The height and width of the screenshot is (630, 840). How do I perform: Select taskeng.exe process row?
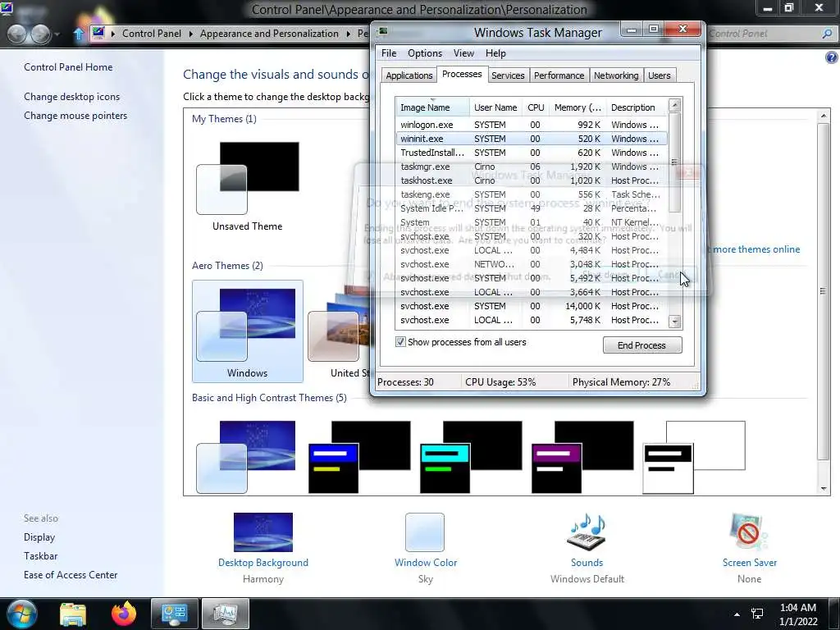click(x=532, y=194)
